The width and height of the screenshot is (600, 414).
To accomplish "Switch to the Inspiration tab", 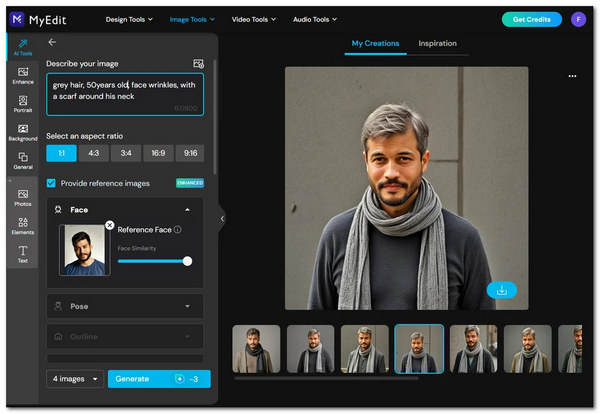I will coord(437,44).
